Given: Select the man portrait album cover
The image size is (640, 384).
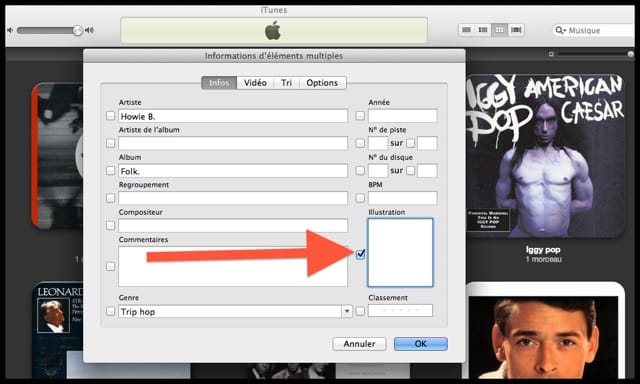Looking at the screenshot, I should pos(544,331).
